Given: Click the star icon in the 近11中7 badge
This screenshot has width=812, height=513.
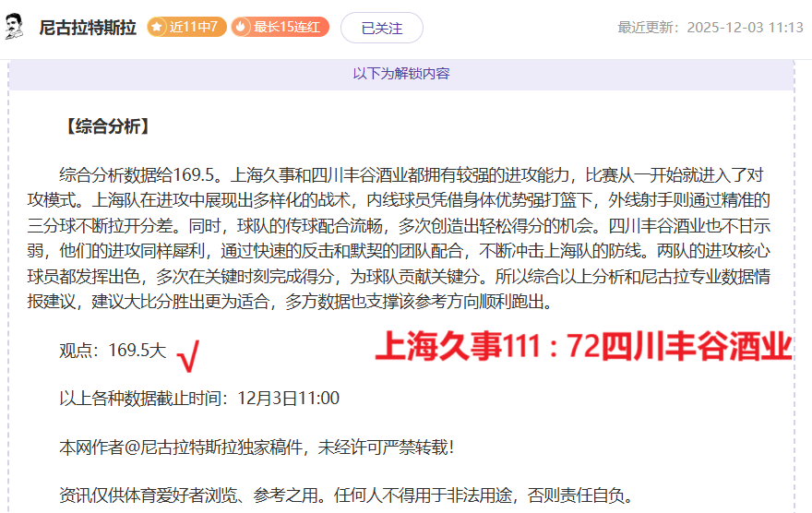Looking at the screenshot, I should [158, 27].
